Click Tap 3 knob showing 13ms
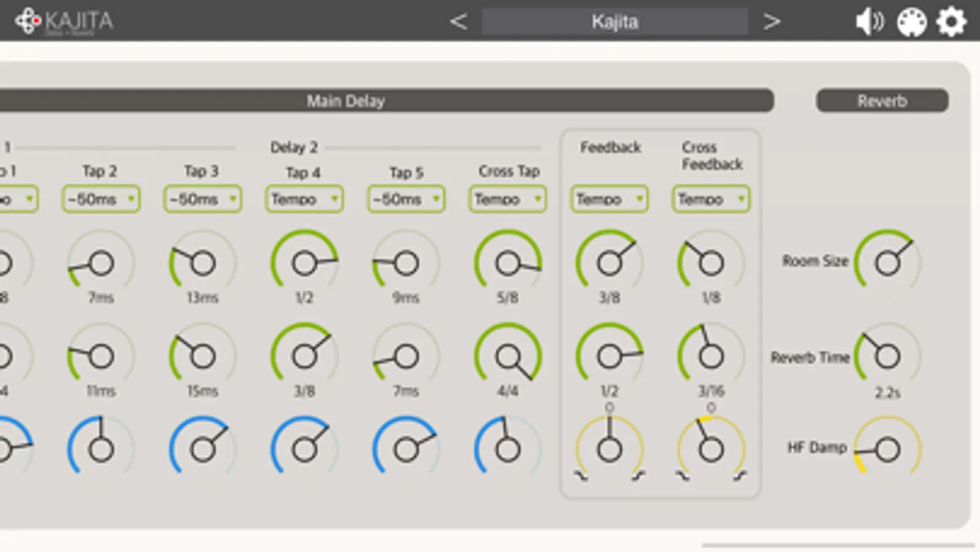 pyautogui.click(x=202, y=263)
